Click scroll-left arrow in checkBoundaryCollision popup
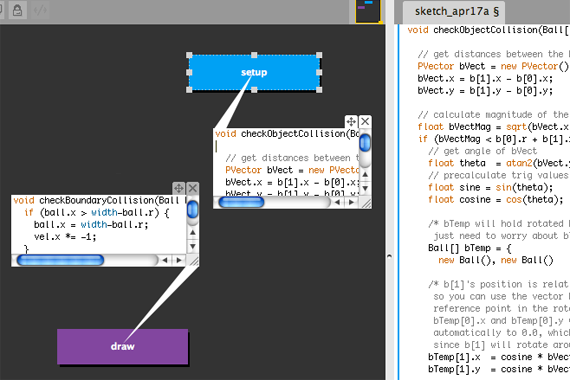The image size is (570, 380). 165,260
